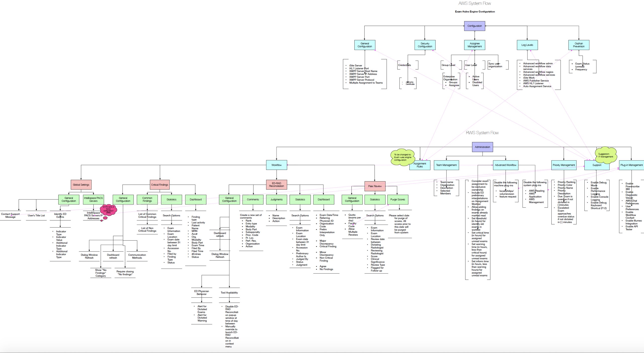Click the pink AWS server configuration cloud
This screenshot has height=353, width=644.
point(108,210)
